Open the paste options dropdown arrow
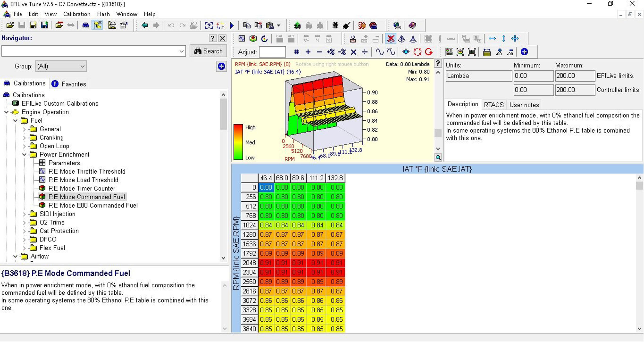 [278, 25]
